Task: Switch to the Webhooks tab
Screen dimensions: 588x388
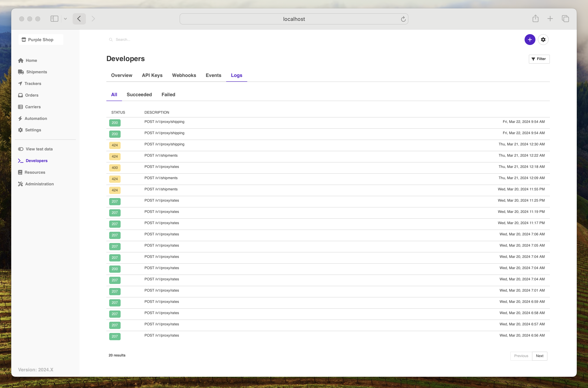Action: pyautogui.click(x=184, y=75)
